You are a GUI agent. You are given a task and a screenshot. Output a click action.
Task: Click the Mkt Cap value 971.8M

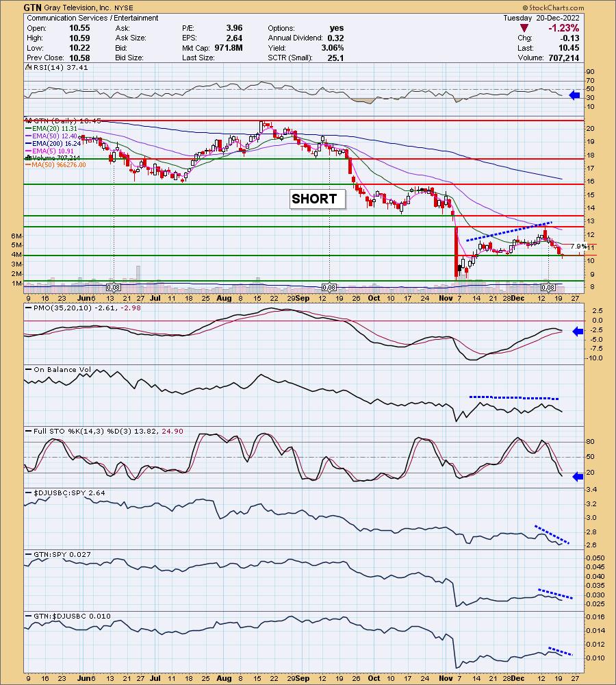[229, 48]
